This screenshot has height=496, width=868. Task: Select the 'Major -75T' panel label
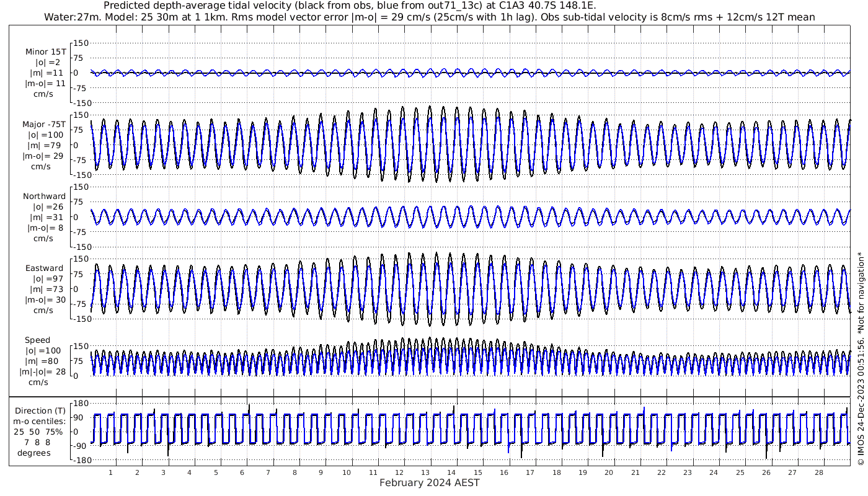point(44,124)
